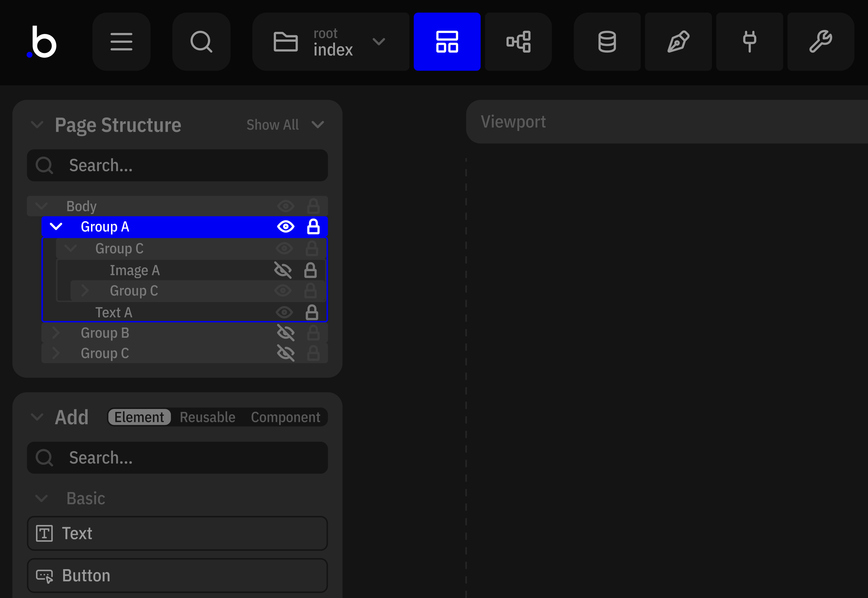Toggle the lock on Group C below Group B
This screenshot has width=868, height=598.
[x=313, y=353]
